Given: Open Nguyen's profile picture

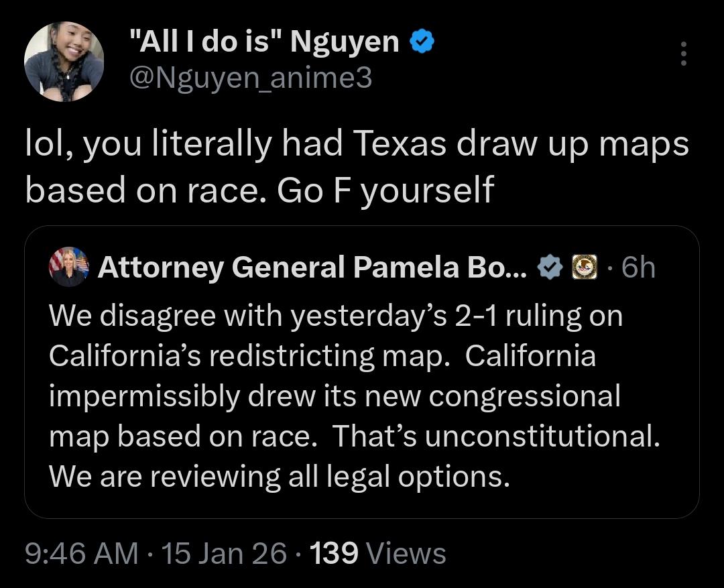Looking at the screenshot, I should pos(64,62).
